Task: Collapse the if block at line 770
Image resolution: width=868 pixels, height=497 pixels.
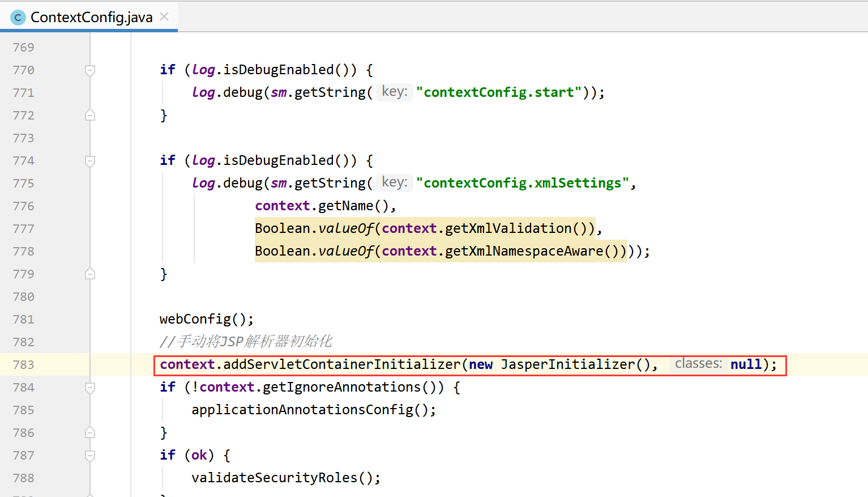Action: pos(90,70)
